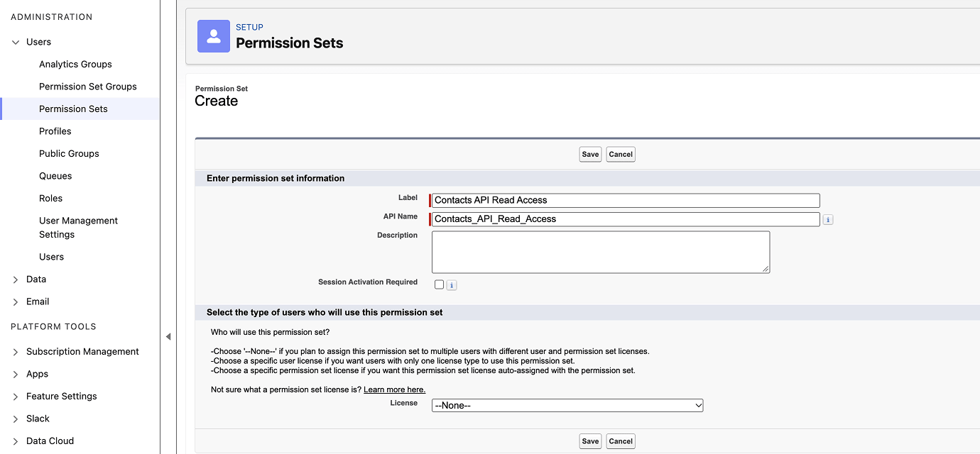Click the SETUP breadcrumb label
Screen dimensions: 980x454
[x=249, y=27]
